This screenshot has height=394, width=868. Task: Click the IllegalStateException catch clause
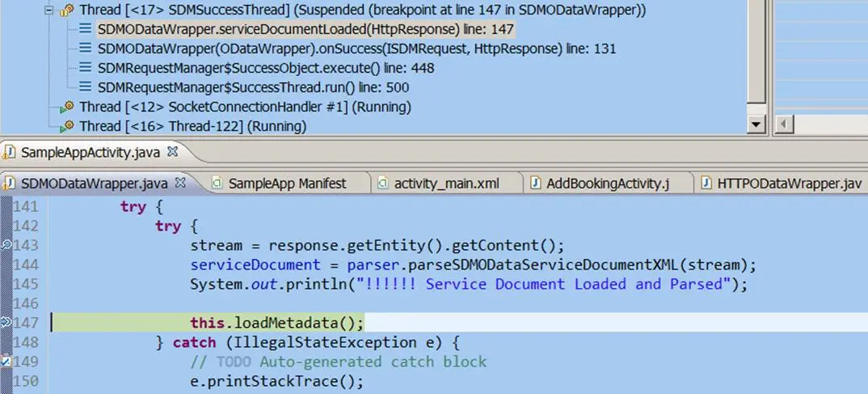coord(307,342)
